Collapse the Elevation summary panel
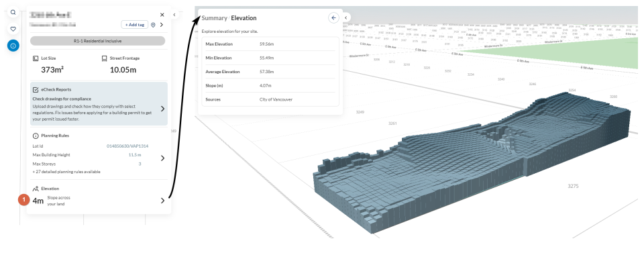Screen dimensions: 644x253 click(346, 17)
